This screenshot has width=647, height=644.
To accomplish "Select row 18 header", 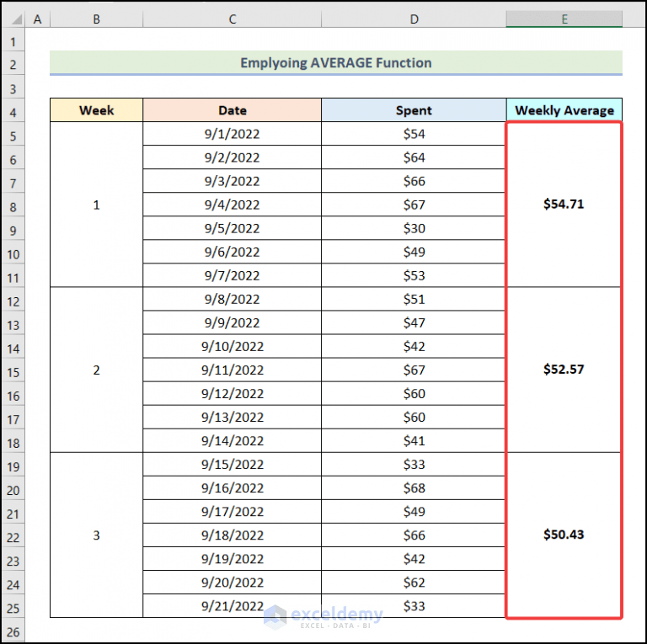I will tap(13, 443).
